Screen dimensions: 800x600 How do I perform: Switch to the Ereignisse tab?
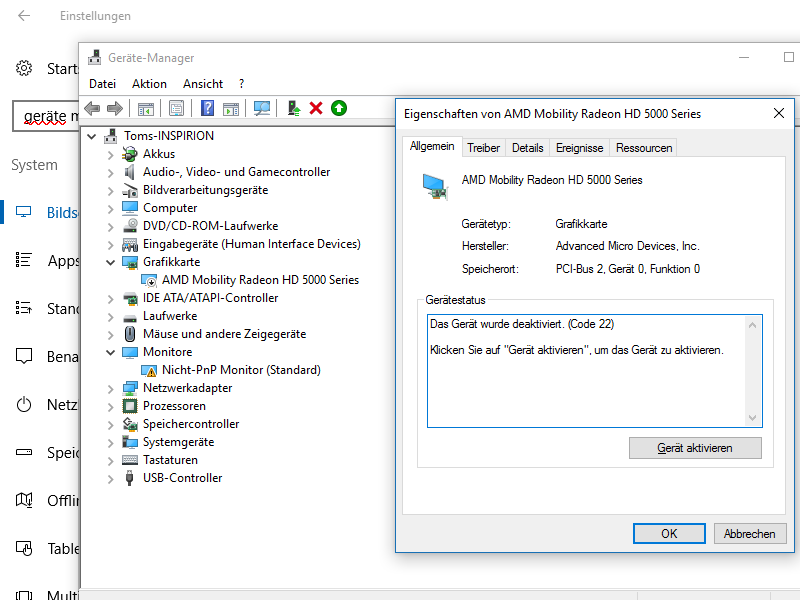580,148
